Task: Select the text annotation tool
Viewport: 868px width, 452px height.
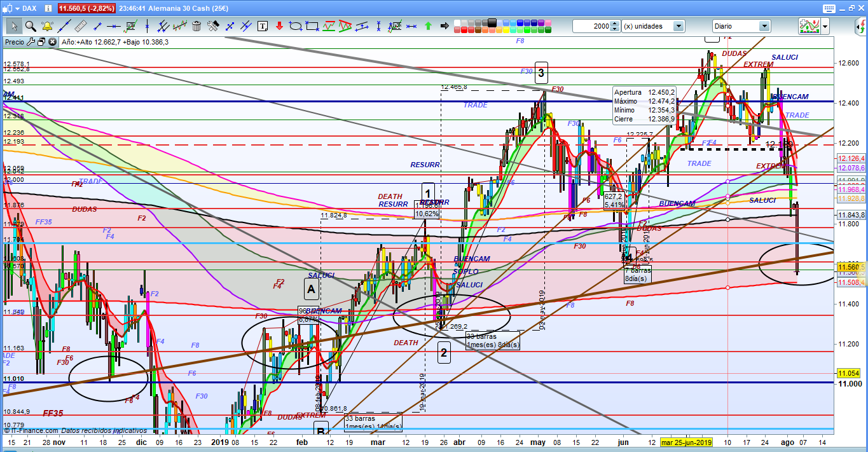Action: tap(263, 26)
